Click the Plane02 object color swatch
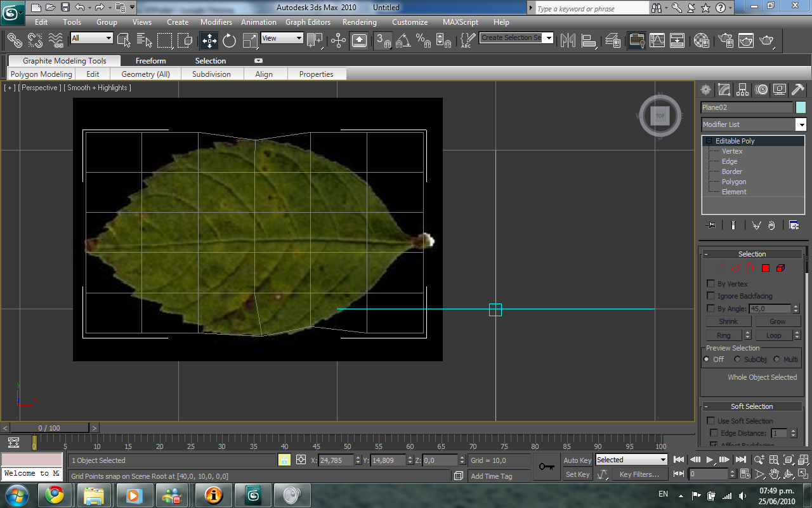Image resolution: width=812 pixels, height=508 pixels. [801, 107]
